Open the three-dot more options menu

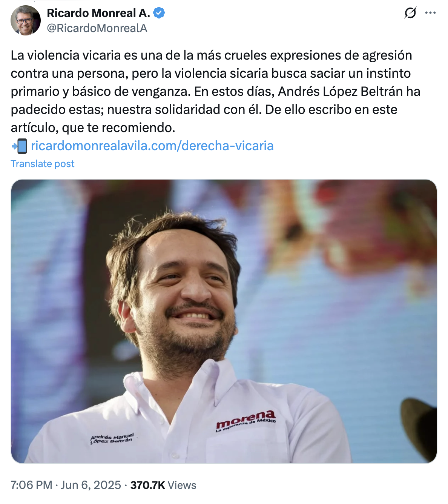[x=430, y=13]
